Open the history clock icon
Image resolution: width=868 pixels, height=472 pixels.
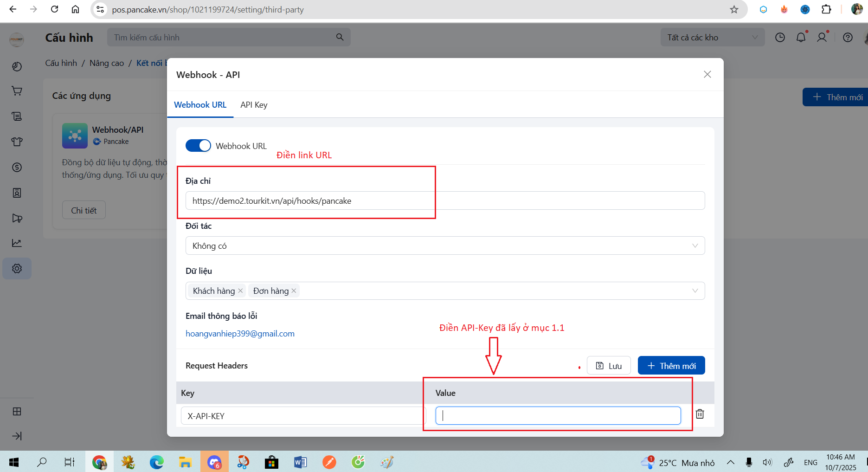pos(780,38)
